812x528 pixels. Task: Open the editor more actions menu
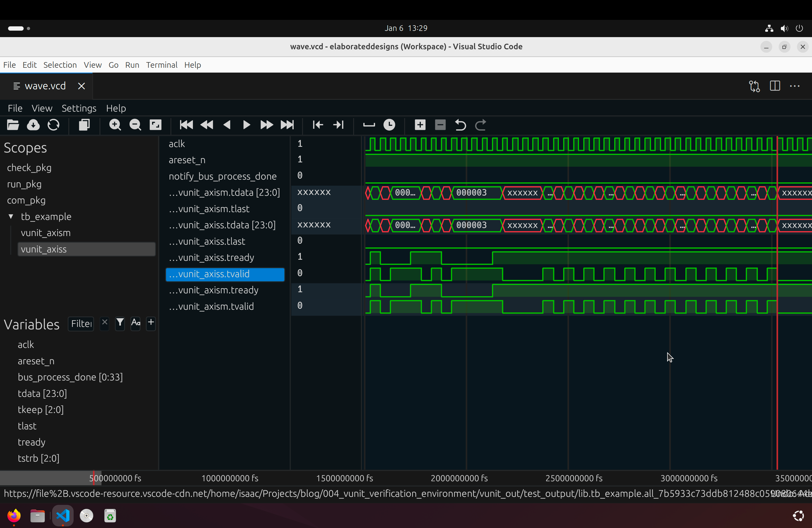(x=795, y=86)
